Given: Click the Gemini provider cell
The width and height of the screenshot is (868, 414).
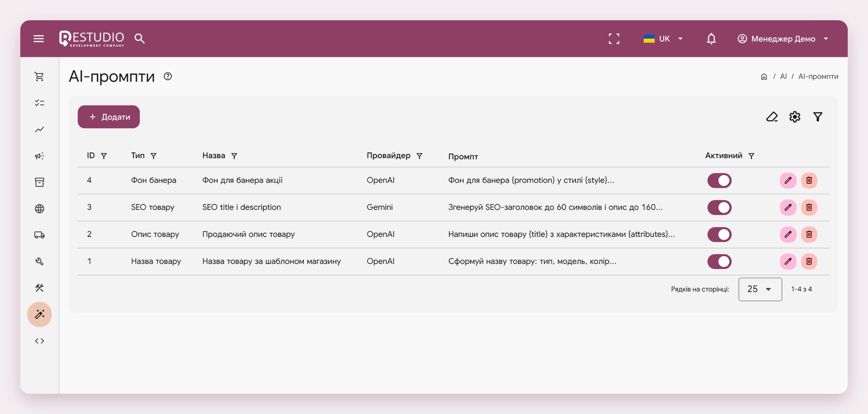Looking at the screenshot, I should pyautogui.click(x=380, y=207).
